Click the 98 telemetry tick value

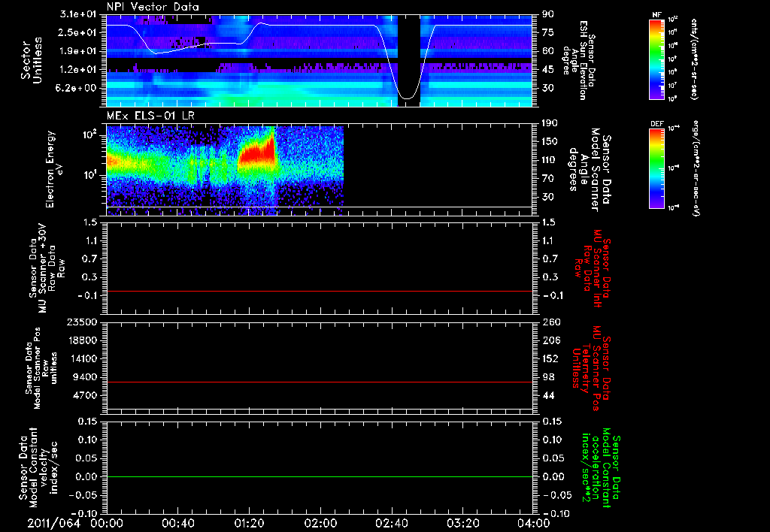[548, 377]
